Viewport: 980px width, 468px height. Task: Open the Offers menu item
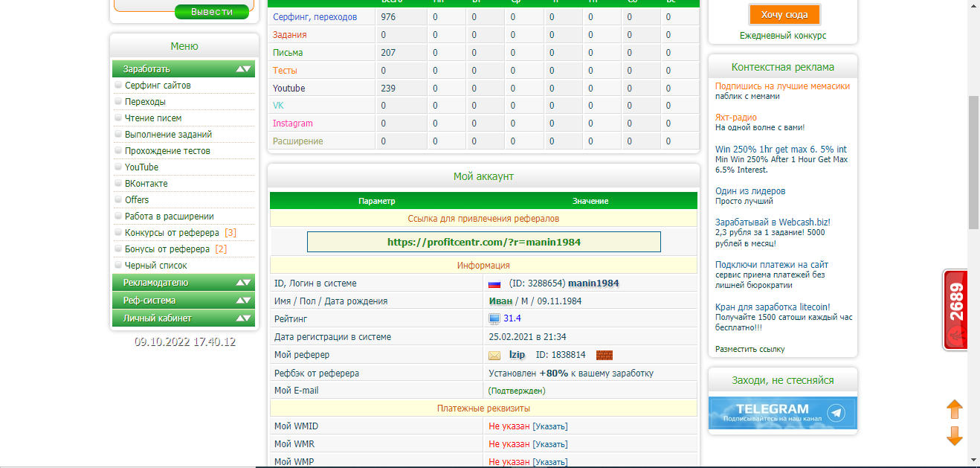137,200
